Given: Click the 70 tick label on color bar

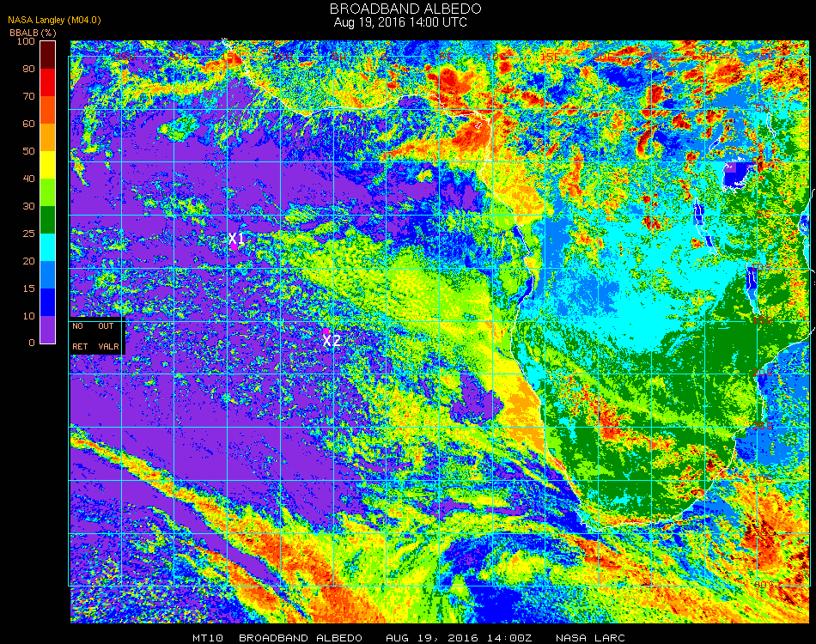Looking at the screenshot, I should (x=28, y=96).
